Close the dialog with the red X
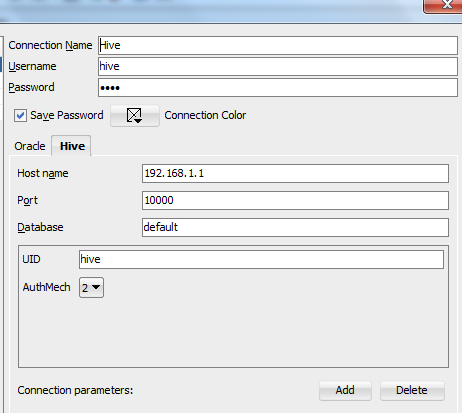 [443, 6]
